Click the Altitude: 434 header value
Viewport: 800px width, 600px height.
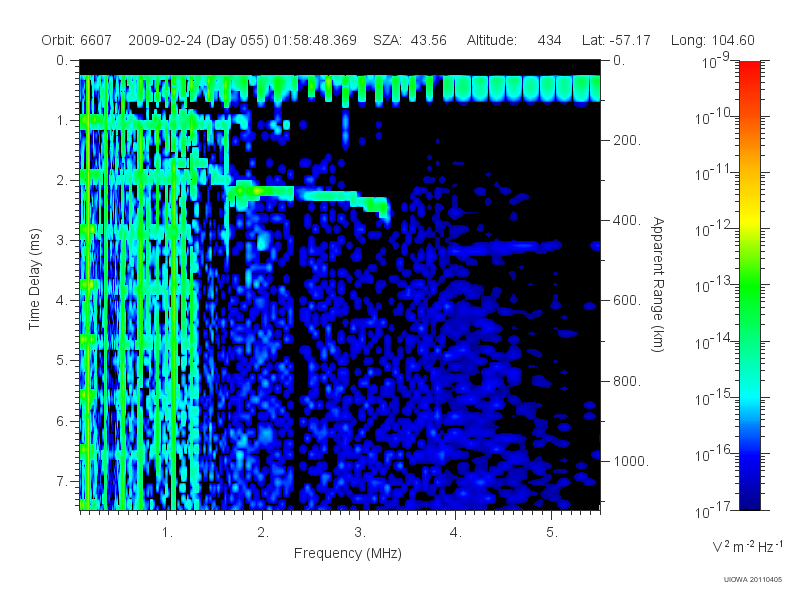point(514,40)
